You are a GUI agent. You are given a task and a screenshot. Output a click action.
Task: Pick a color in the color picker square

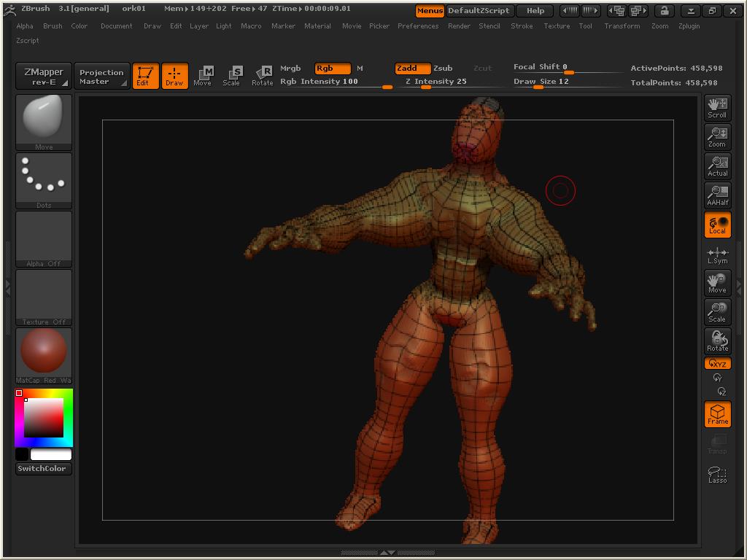tap(43, 417)
